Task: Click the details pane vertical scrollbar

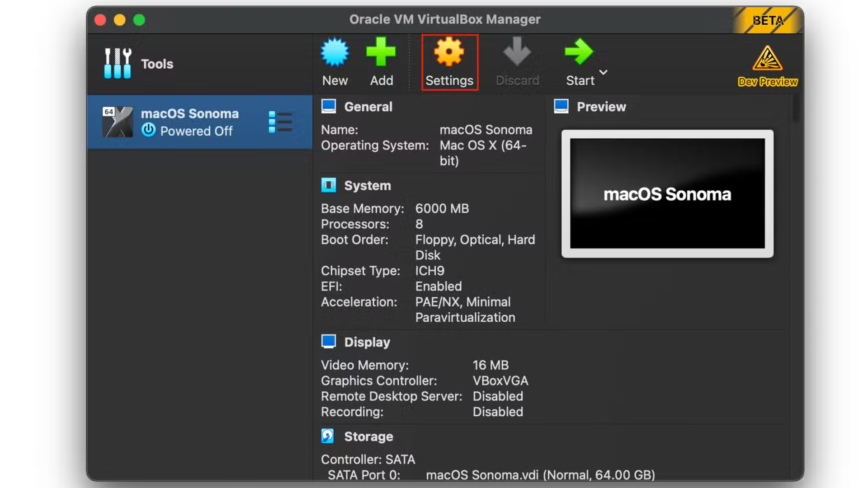Action: (x=796, y=108)
